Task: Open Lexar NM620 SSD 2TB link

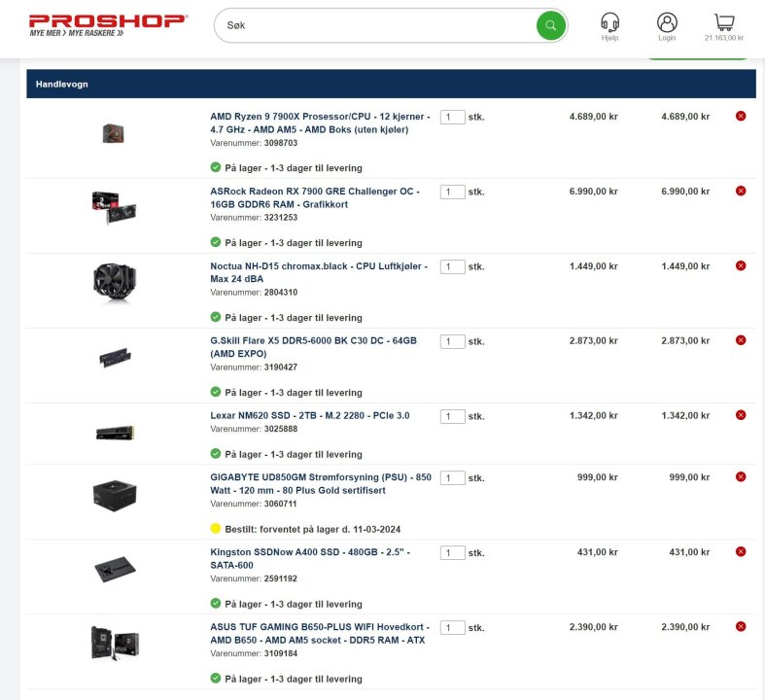Action: (x=310, y=415)
